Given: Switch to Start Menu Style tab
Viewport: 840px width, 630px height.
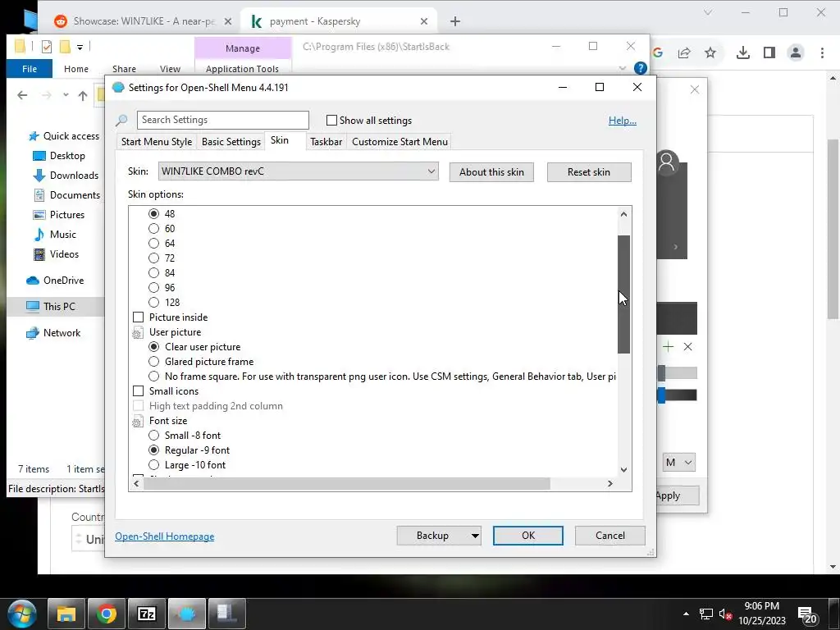Looking at the screenshot, I should click(157, 142).
